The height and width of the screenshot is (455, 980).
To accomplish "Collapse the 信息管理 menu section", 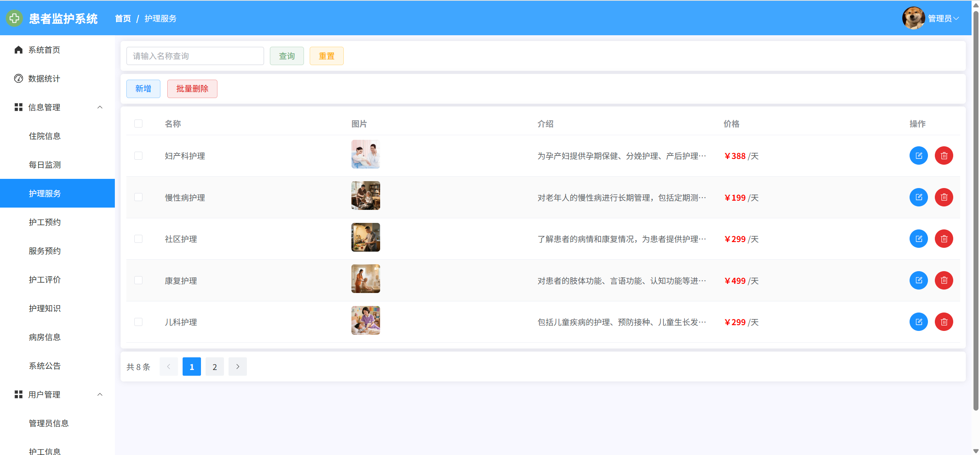I will (100, 107).
